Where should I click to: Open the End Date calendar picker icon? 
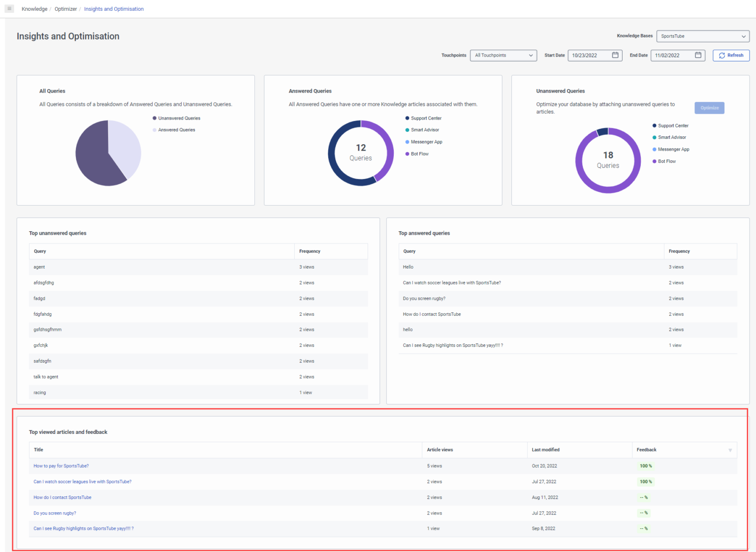coord(697,55)
